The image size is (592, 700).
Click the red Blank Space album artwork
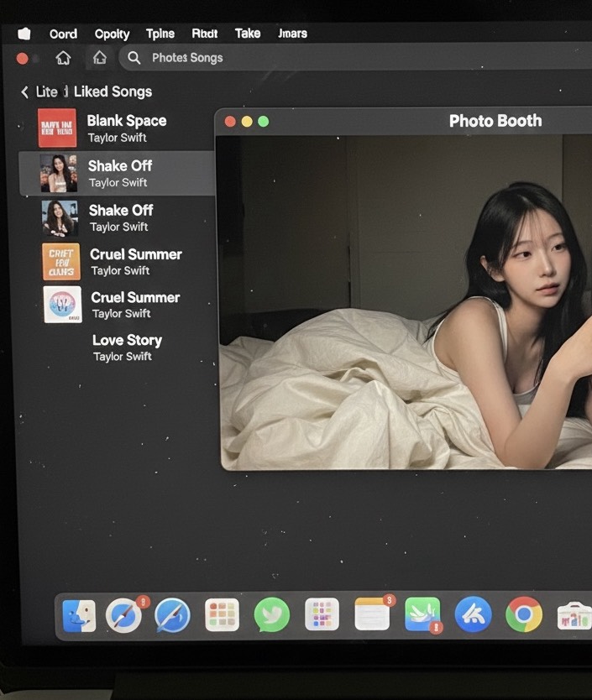(57, 128)
